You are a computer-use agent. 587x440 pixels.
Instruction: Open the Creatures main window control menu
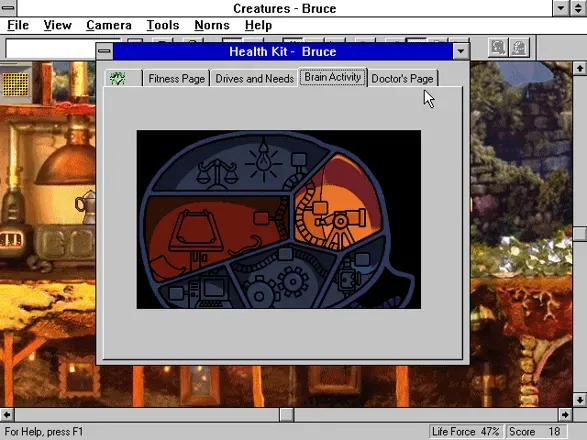8,8
